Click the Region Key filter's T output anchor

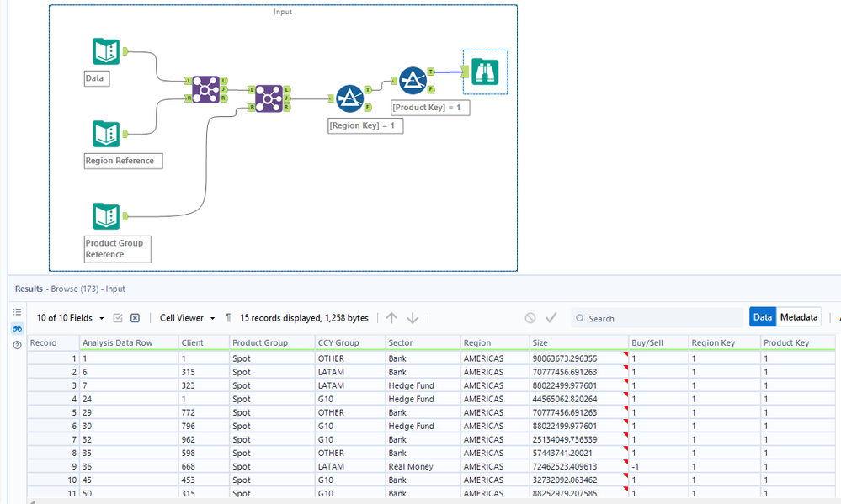pyautogui.click(x=368, y=89)
